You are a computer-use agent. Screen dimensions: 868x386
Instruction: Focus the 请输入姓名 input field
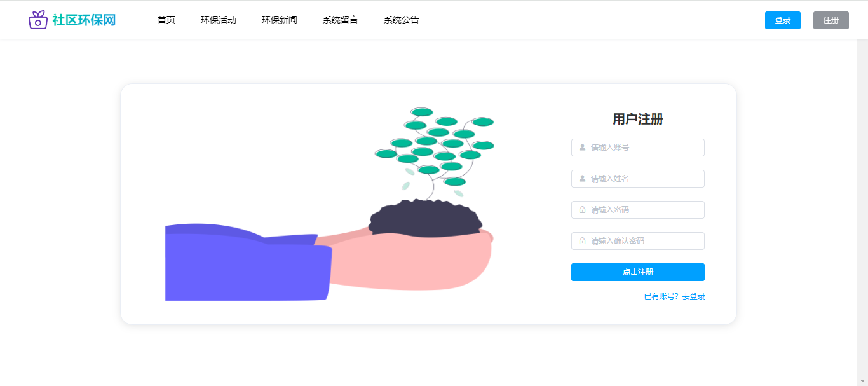click(x=638, y=179)
